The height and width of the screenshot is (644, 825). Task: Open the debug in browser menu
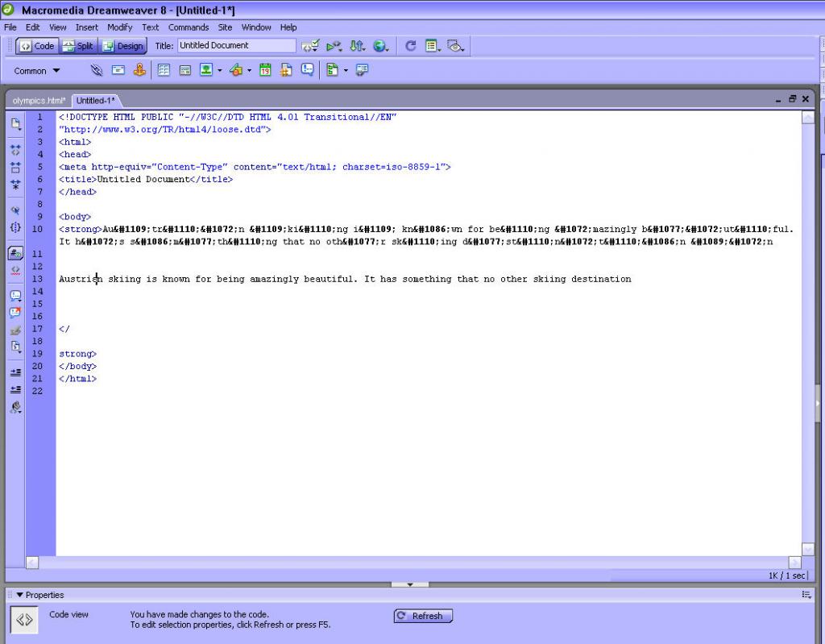[x=334, y=46]
